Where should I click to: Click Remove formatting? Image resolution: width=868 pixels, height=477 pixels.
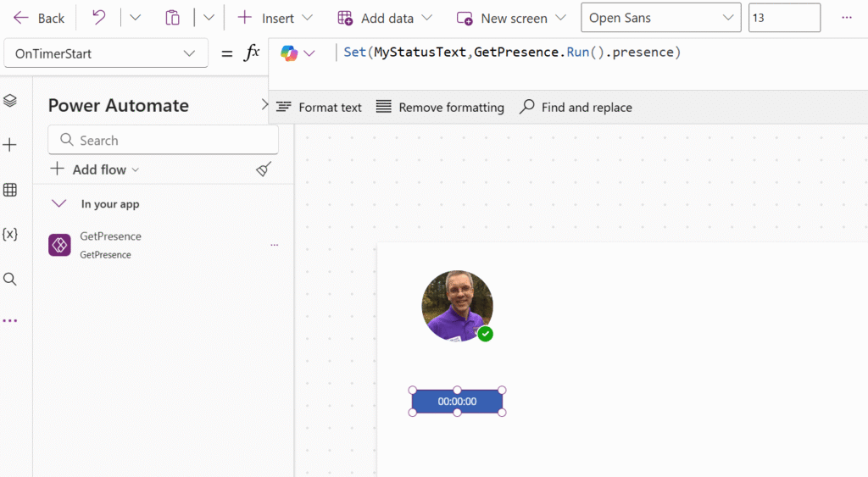(x=440, y=108)
